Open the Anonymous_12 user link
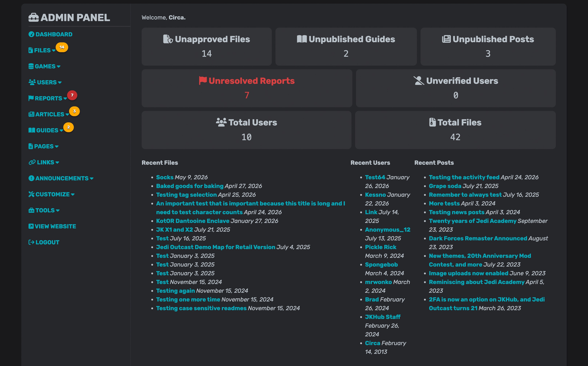Image resolution: width=588 pixels, height=366 pixels. click(388, 229)
